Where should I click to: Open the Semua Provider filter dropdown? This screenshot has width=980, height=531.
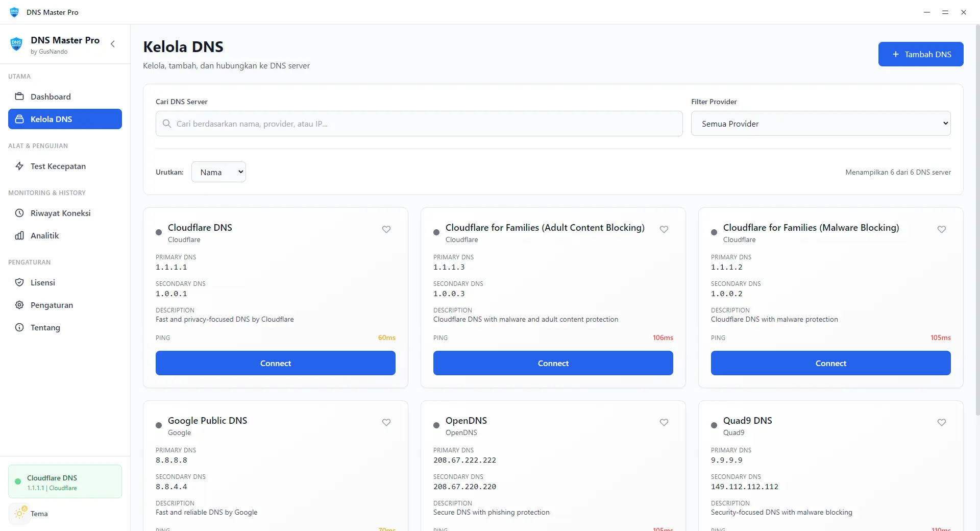coord(821,124)
